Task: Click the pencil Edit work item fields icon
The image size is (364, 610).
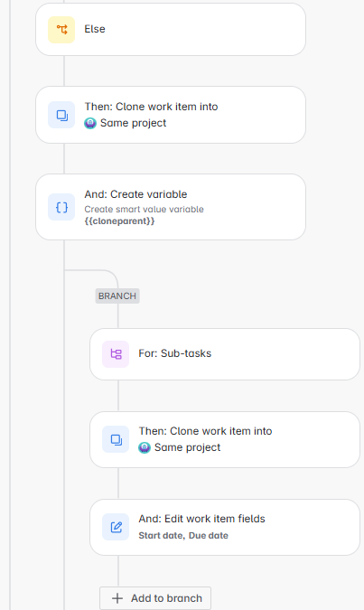Action: click(x=116, y=527)
